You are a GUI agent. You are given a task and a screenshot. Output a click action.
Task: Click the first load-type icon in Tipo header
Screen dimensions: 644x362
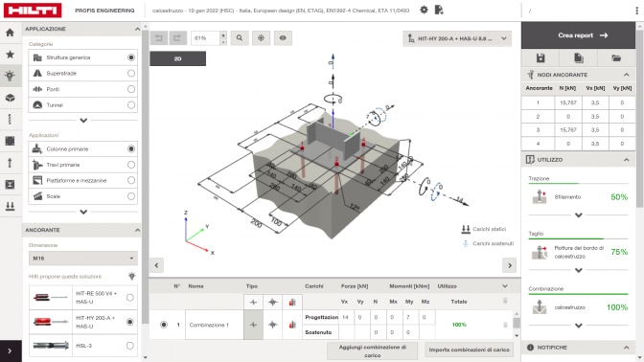(253, 302)
